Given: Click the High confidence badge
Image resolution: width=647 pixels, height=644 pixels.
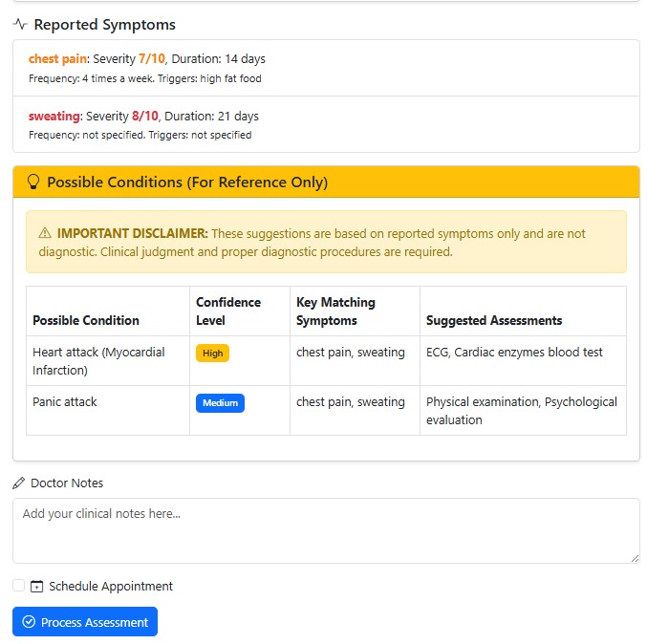Looking at the screenshot, I should 212,354.
